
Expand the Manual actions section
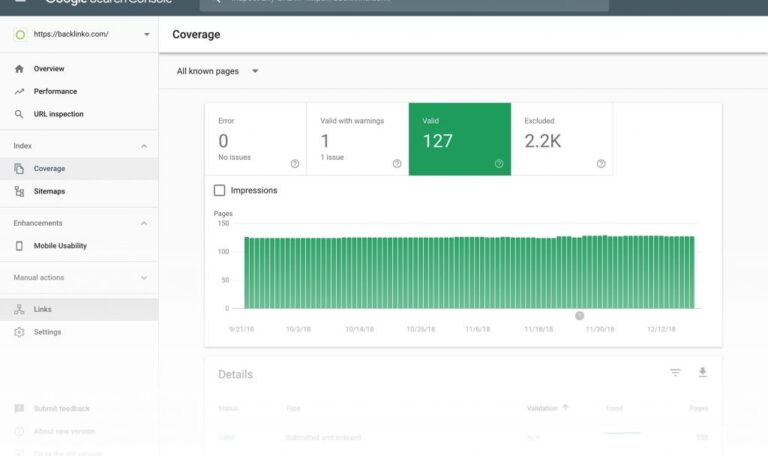144,278
